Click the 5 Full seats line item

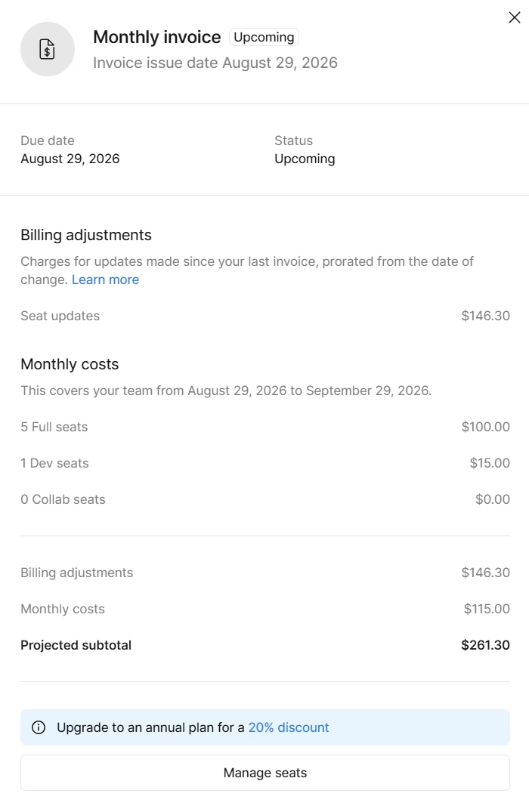coord(265,427)
